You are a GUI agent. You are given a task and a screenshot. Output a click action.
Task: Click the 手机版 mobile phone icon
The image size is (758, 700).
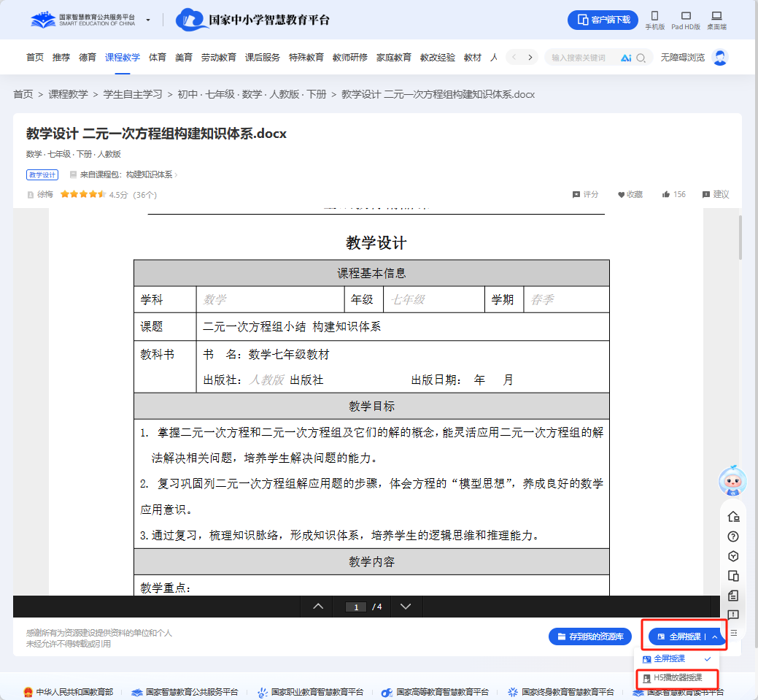[654, 16]
